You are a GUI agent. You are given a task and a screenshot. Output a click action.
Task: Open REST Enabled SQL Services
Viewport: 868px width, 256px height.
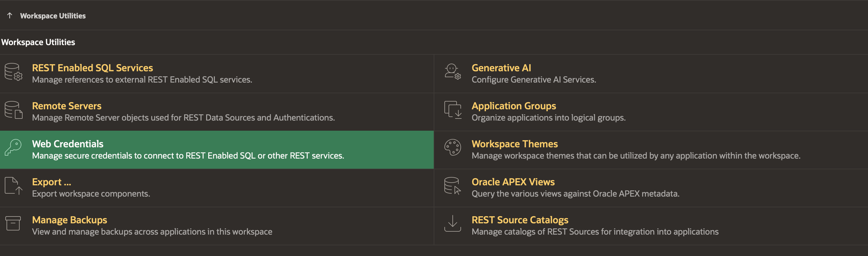click(92, 68)
